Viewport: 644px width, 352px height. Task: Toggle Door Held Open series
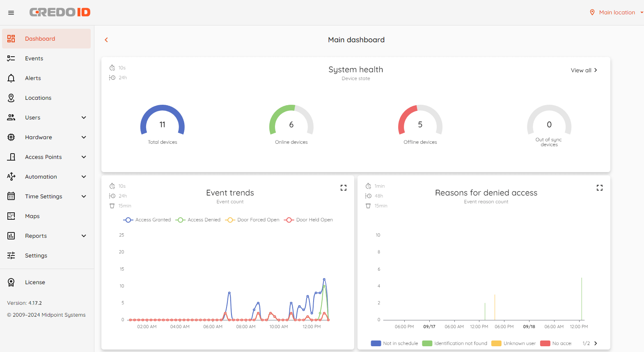pyautogui.click(x=308, y=220)
